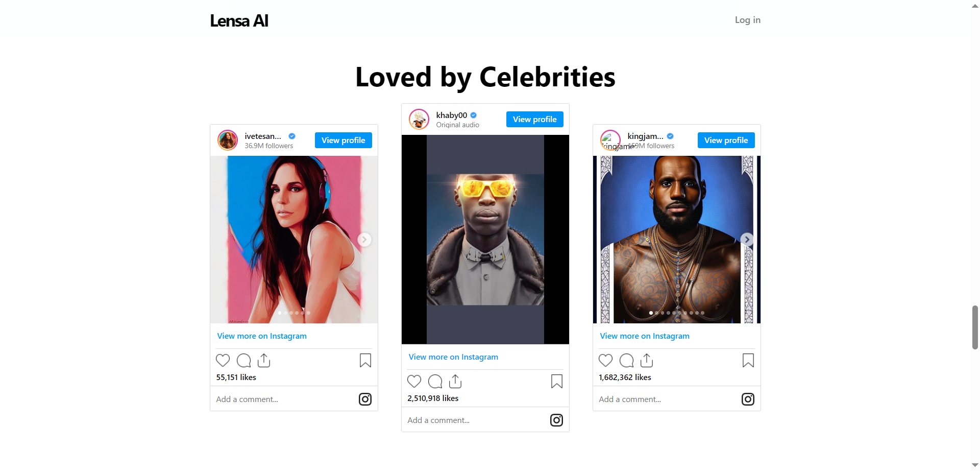Screen dimensions: 980x471
Task: Bookmark the kingjames post
Action: (x=748, y=361)
